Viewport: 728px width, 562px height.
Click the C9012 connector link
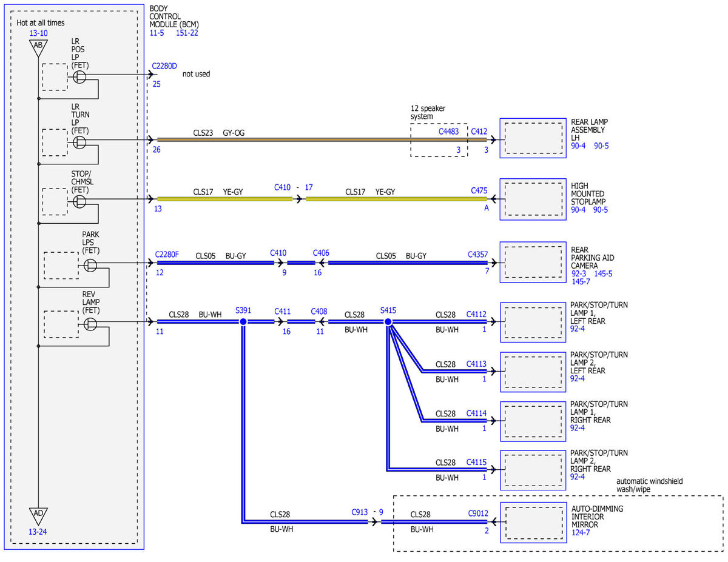point(478,513)
